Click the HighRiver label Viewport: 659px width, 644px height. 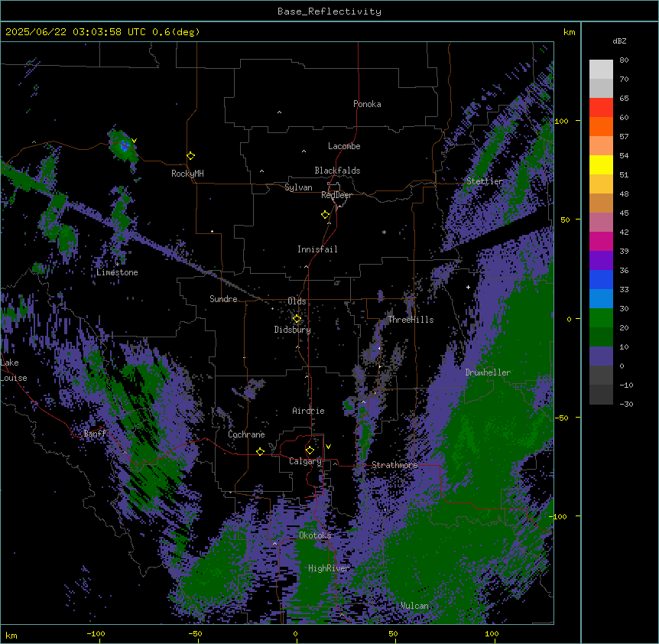pyautogui.click(x=329, y=568)
